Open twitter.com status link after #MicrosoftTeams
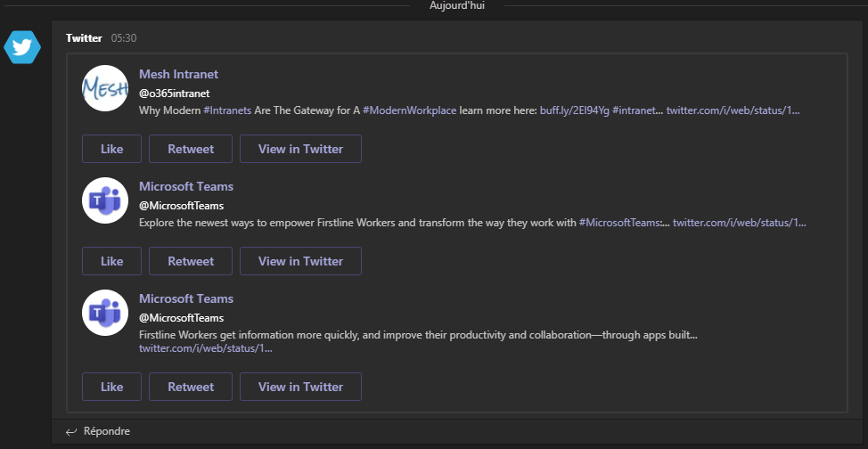Viewport: 868px width, 449px height. pyautogui.click(x=740, y=223)
